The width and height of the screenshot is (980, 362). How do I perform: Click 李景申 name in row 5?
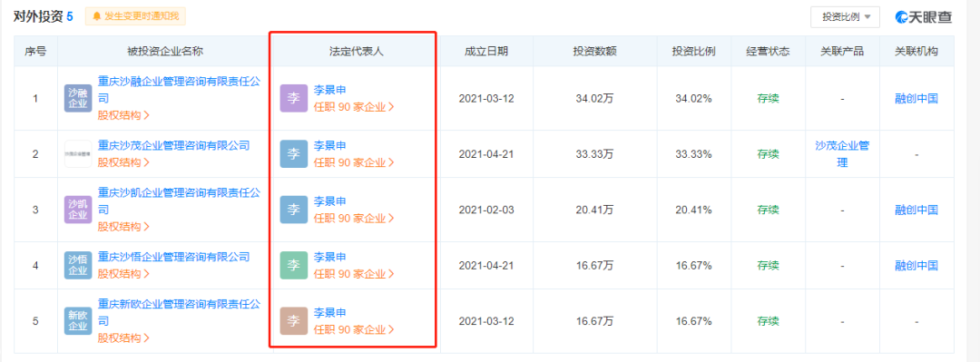tap(329, 313)
